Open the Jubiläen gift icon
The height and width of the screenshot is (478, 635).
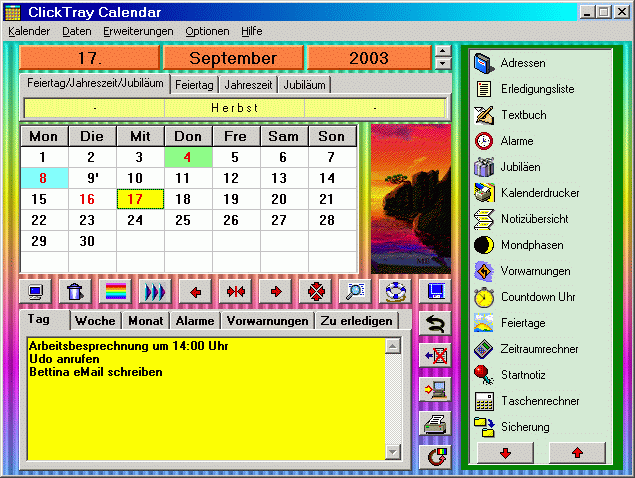pyautogui.click(x=484, y=167)
